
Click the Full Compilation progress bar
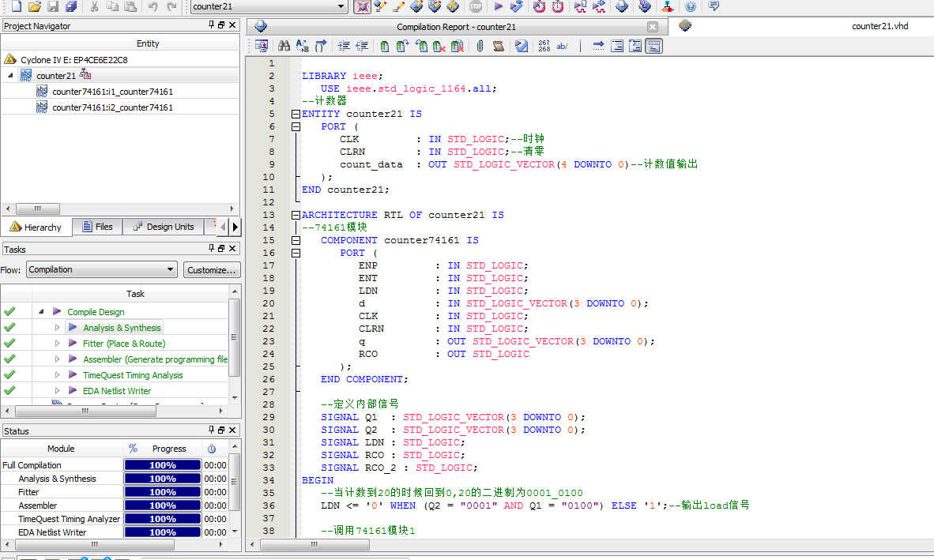pos(162,465)
